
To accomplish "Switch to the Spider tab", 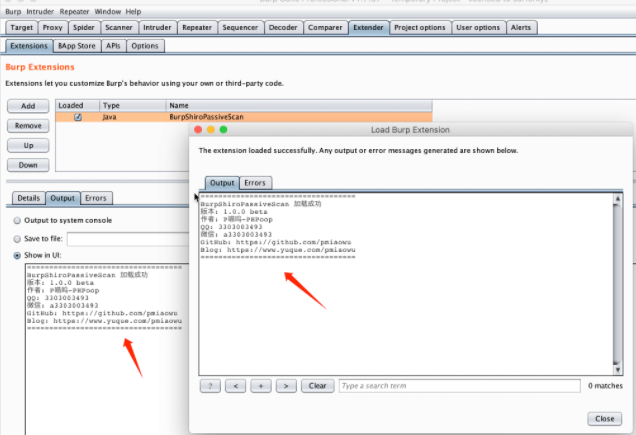I will (x=84, y=28).
